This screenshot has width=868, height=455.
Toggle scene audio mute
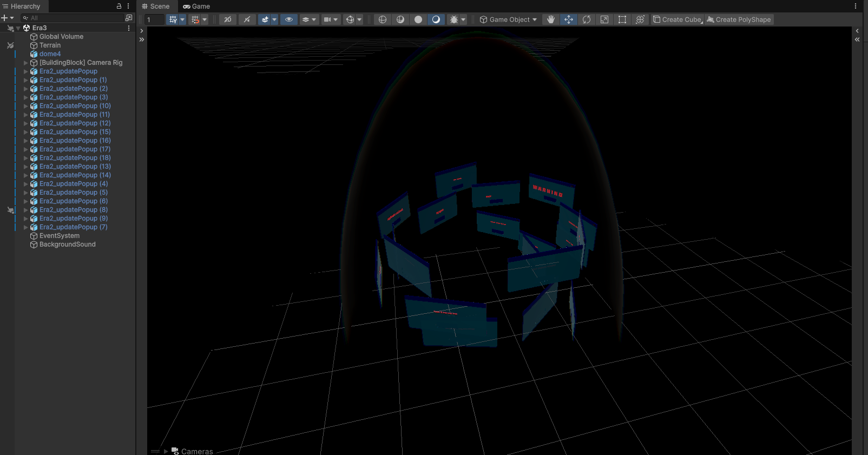tap(247, 19)
